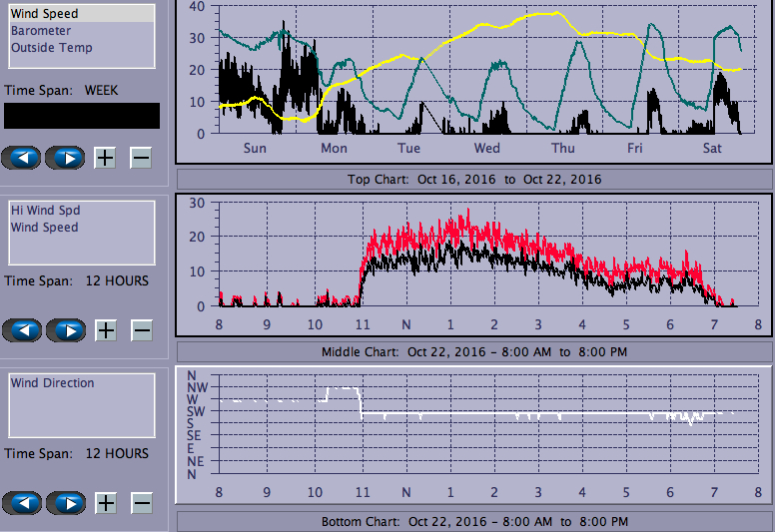Click the Top Chart date range label

click(x=474, y=180)
